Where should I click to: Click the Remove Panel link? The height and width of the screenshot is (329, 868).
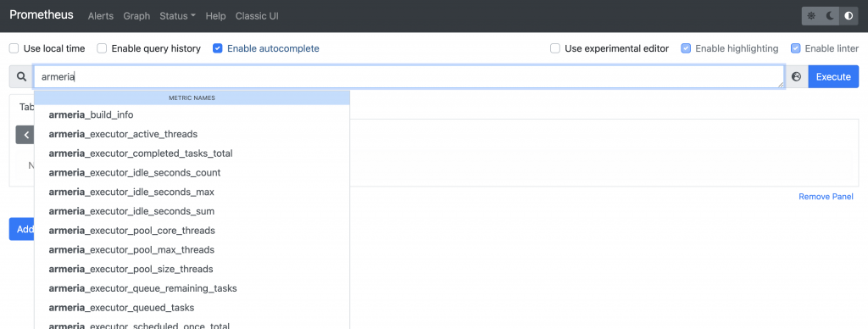click(x=826, y=197)
